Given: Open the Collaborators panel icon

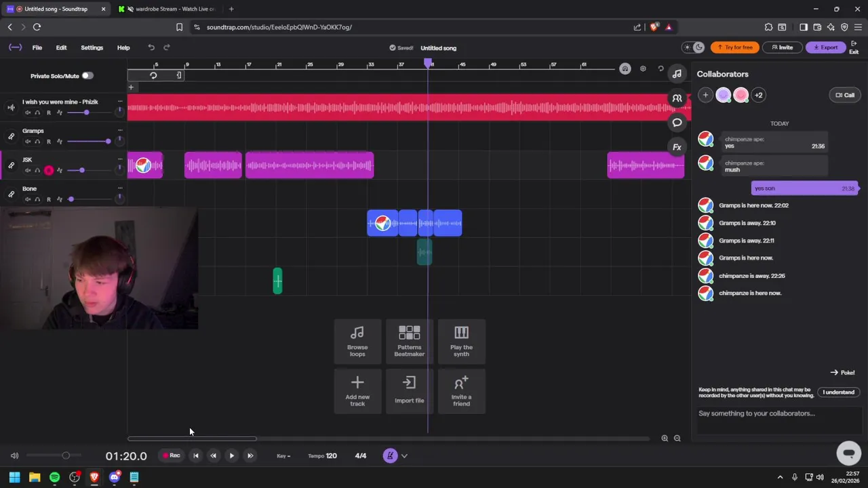Looking at the screenshot, I should [677, 98].
